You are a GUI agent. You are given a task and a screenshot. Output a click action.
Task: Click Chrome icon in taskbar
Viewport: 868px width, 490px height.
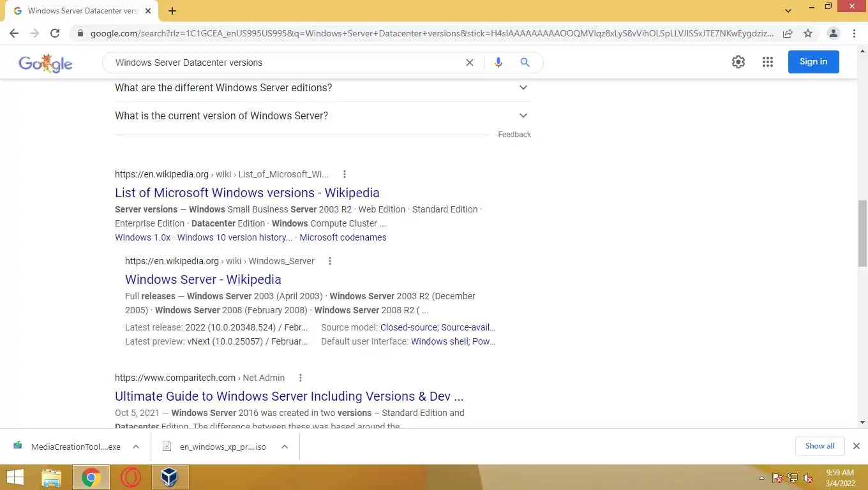point(91,477)
